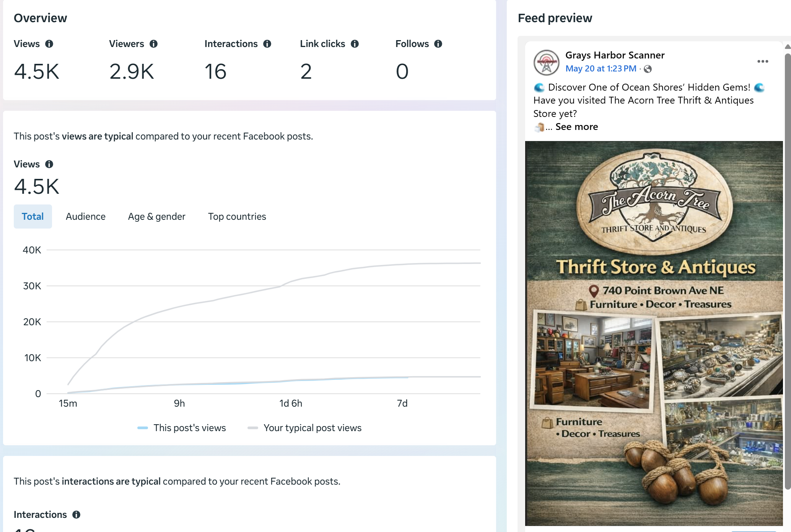Click the globe public audience icon
The height and width of the screenshot is (532, 791).
[x=648, y=69]
